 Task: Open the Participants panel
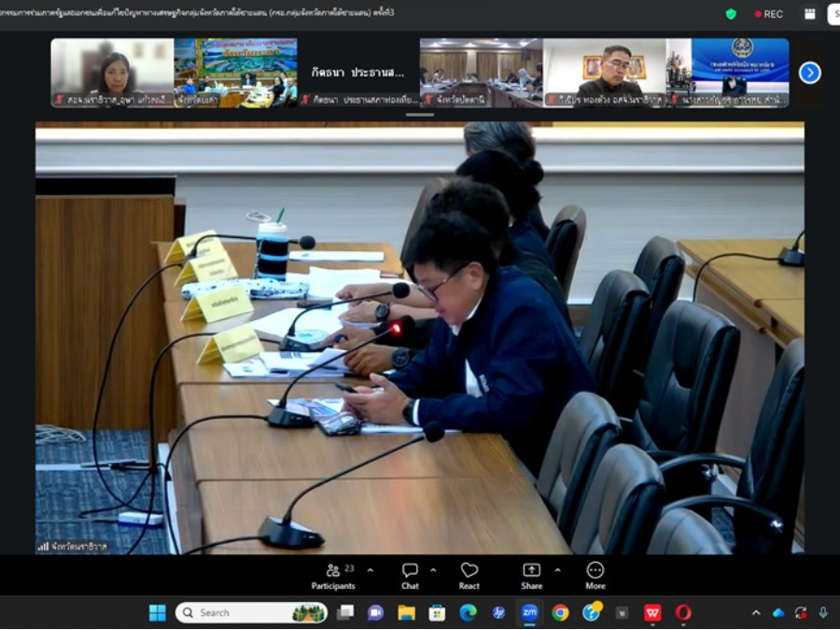333,576
